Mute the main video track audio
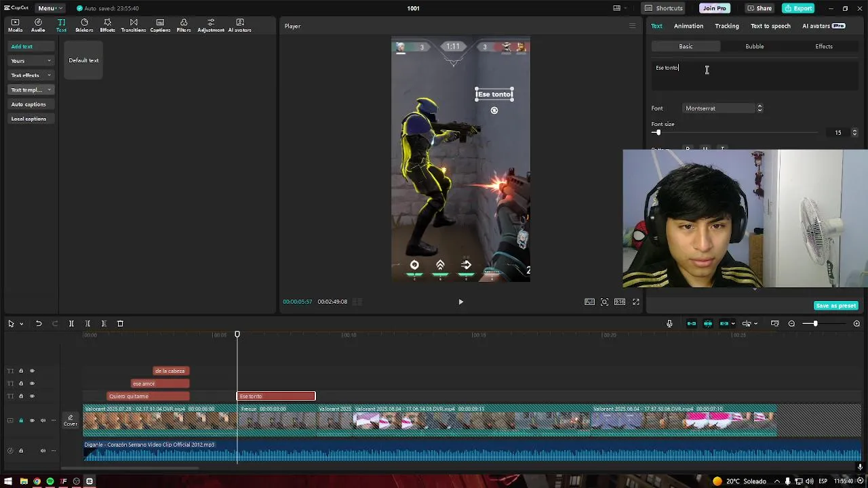 coord(43,421)
